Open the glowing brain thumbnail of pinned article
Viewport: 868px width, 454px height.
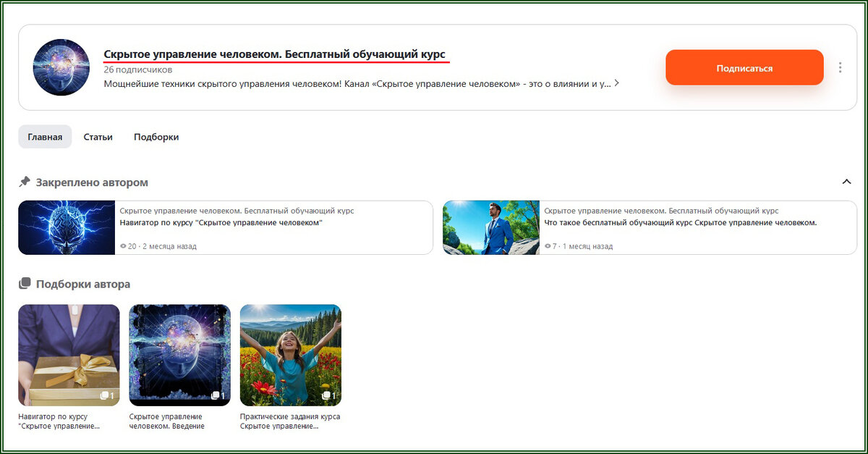coord(67,227)
